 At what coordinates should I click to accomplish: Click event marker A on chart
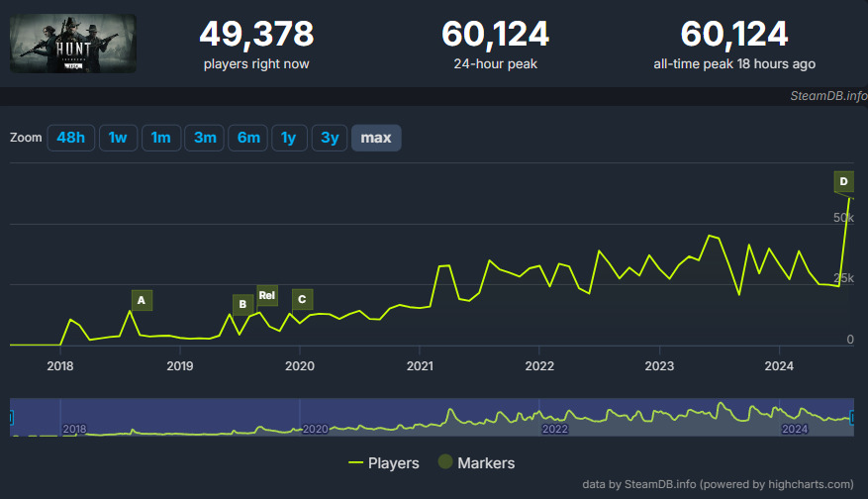point(142,300)
